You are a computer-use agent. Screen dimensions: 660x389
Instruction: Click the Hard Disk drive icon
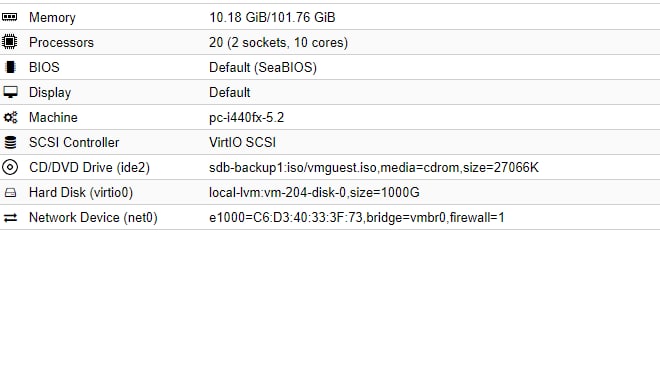(10, 192)
